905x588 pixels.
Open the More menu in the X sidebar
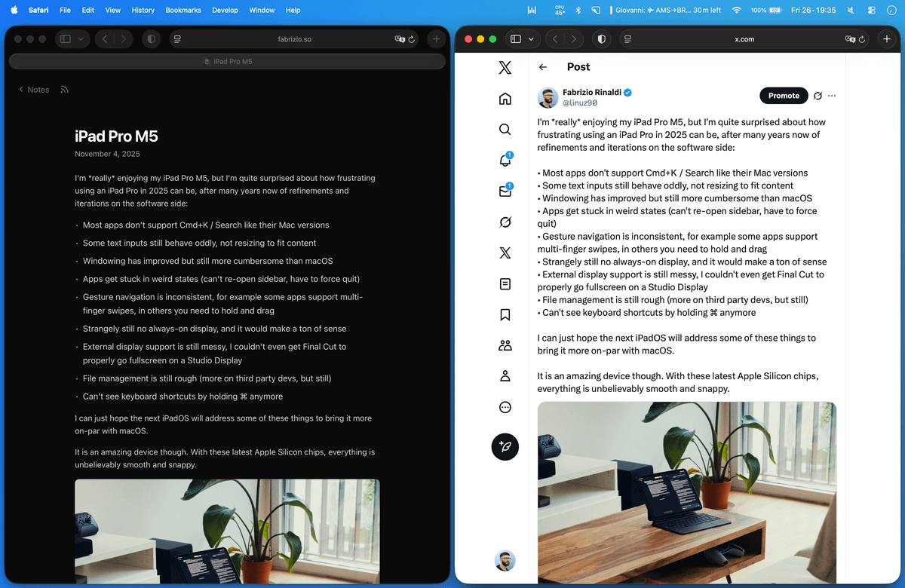505,406
